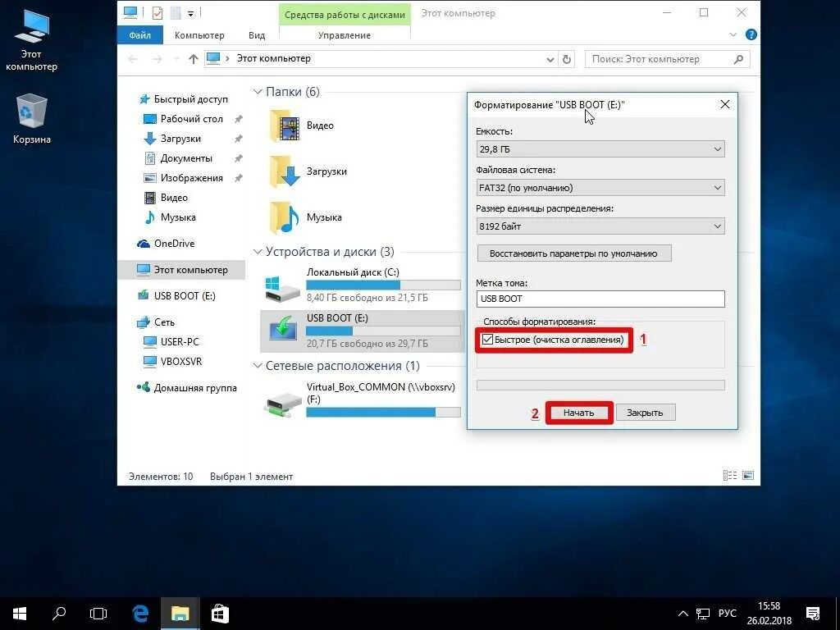Launch Microsoft Edge from taskbar
This screenshot has width=840, height=630.
pyautogui.click(x=140, y=614)
